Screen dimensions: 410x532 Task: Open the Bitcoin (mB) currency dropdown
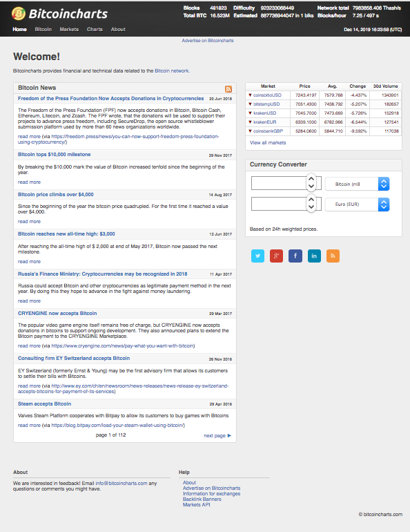(357, 184)
